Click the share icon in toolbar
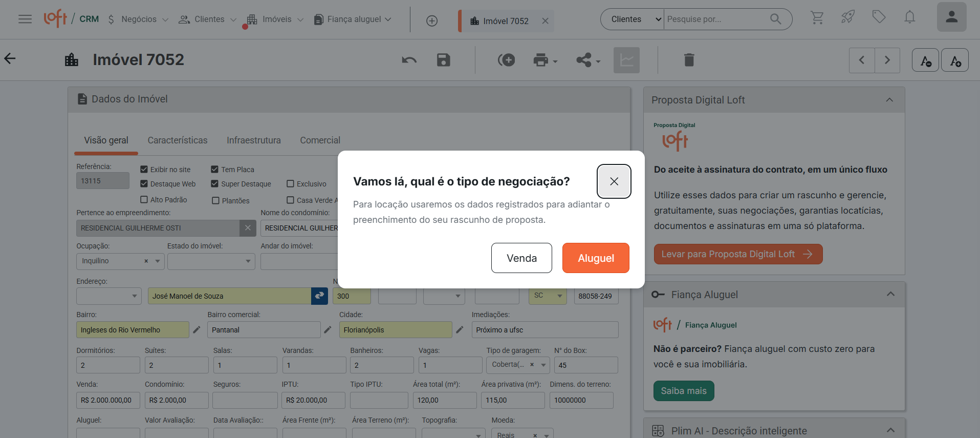The image size is (980, 438). 587,60
